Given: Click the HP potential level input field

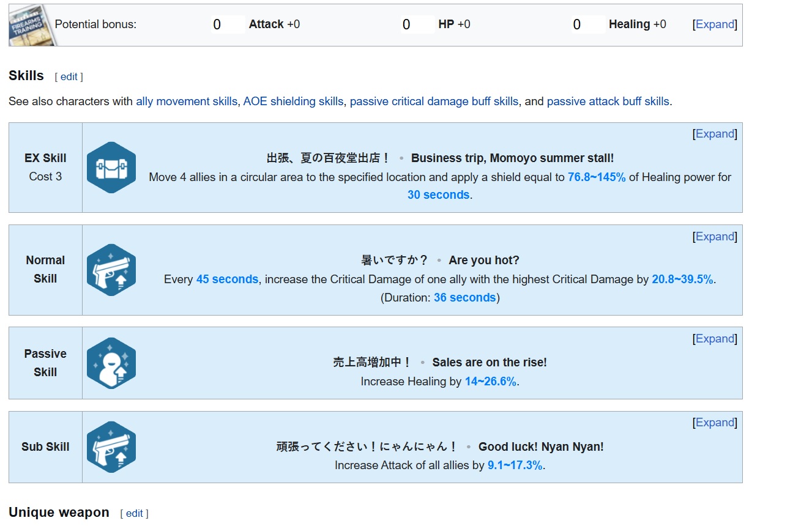Looking at the screenshot, I should coord(417,24).
